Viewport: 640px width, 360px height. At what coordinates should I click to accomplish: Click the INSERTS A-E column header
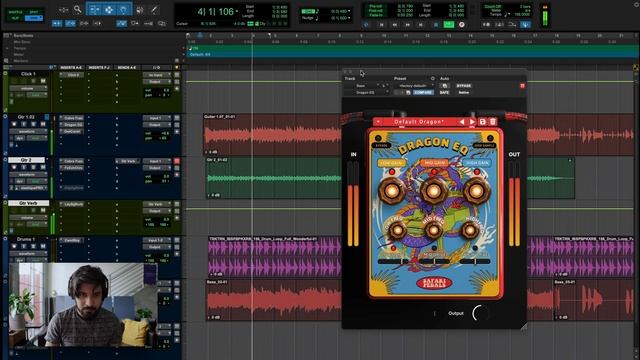pos(71,67)
